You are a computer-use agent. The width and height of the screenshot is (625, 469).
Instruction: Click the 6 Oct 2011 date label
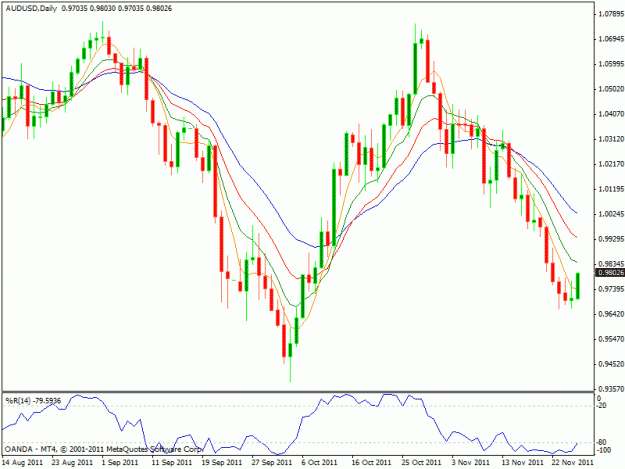[x=319, y=463]
